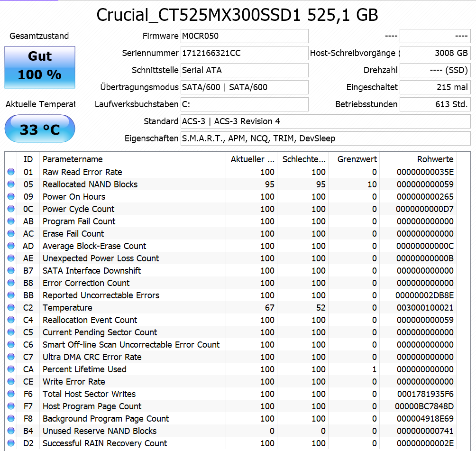Click the Standard field ACS-3 Revision 4
This screenshot has height=451, width=476.
click(x=325, y=121)
